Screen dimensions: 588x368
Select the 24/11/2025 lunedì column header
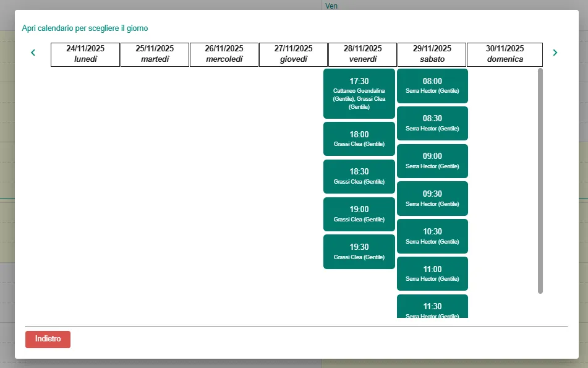(85, 54)
